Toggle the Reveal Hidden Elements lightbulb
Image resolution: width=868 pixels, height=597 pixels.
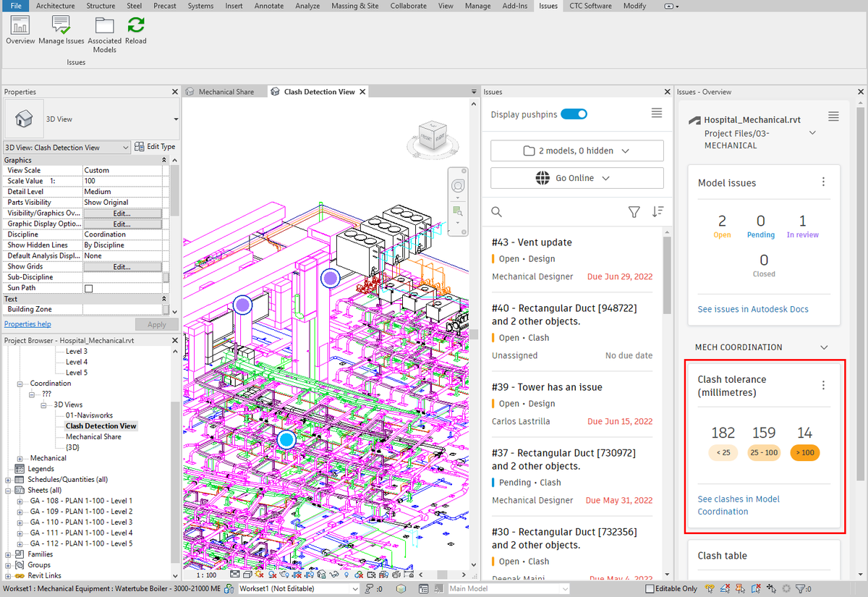tap(346, 574)
